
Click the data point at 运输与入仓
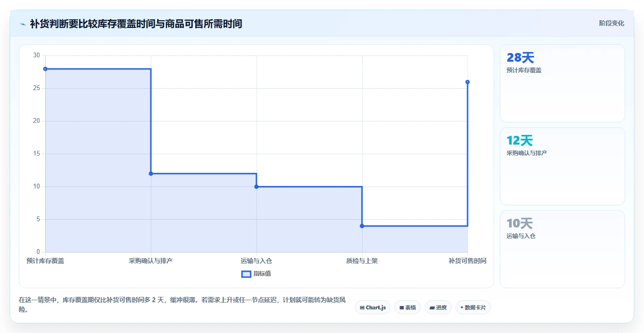pos(256,186)
